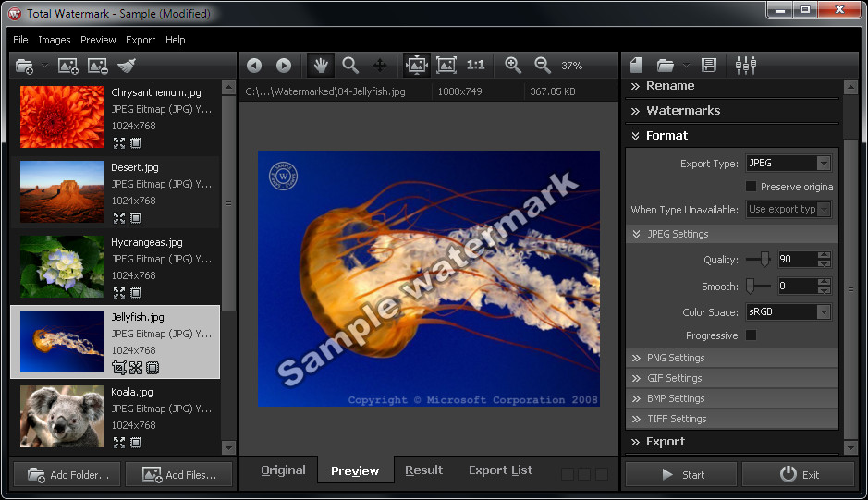Viewport: 868px width, 500px height.
Task: Open the dropdown arrow next to open project icon
Action: coord(686,66)
